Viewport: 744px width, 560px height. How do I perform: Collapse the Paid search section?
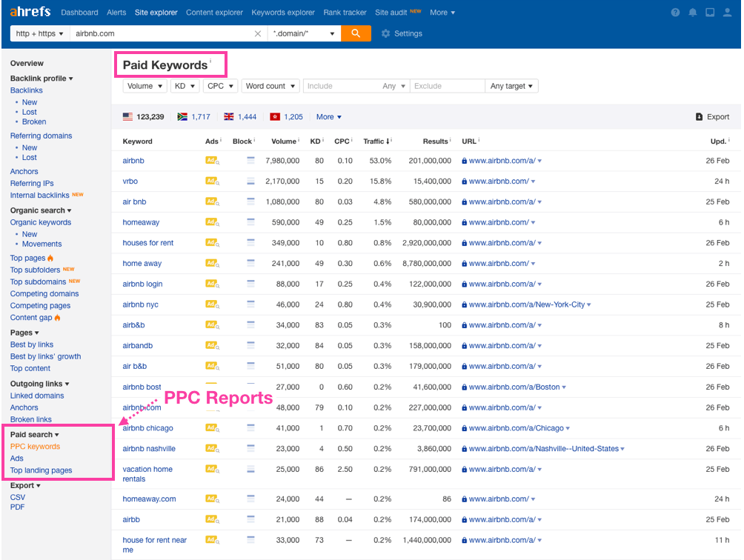click(x=35, y=434)
